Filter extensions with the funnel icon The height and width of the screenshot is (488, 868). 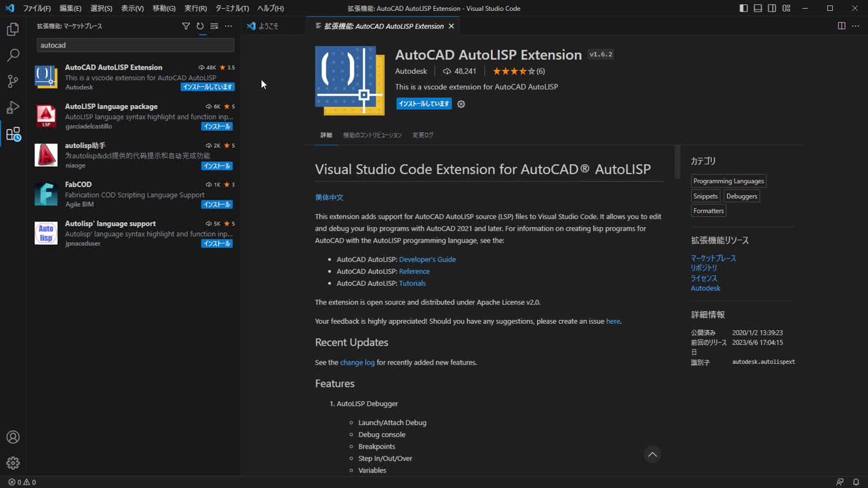186,26
